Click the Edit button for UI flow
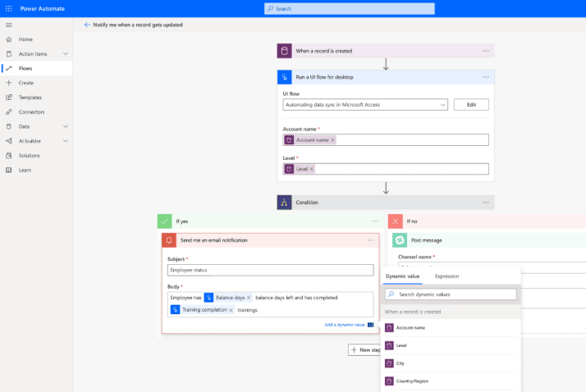Viewport: 586px width, 392px height. (x=471, y=105)
